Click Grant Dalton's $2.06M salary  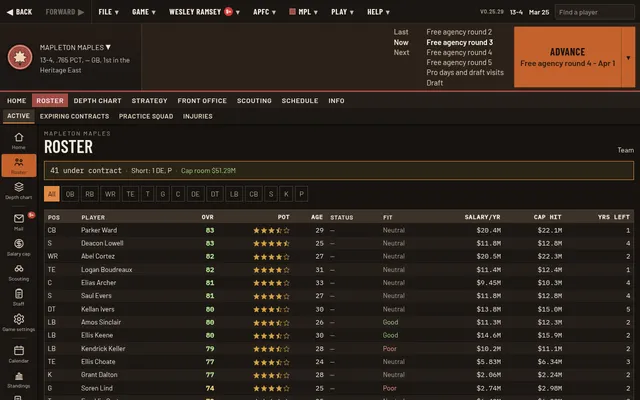point(489,375)
